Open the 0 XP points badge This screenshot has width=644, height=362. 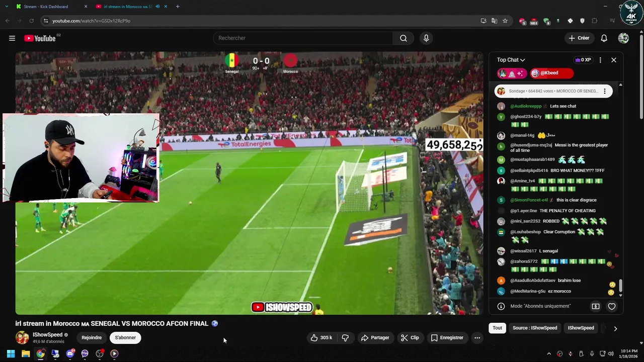pos(583,60)
